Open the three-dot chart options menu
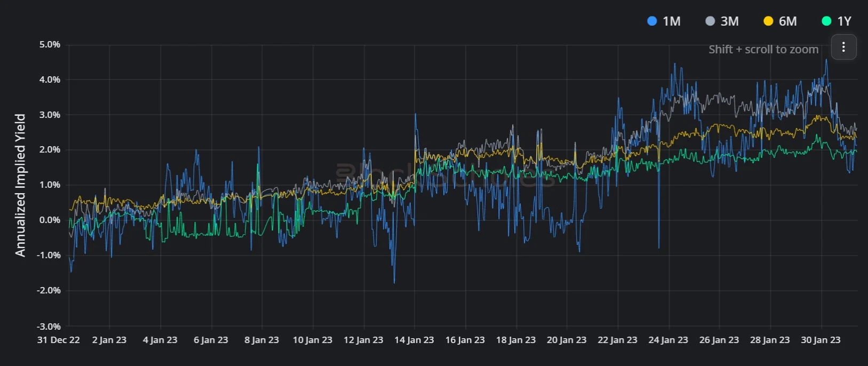 click(843, 47)
